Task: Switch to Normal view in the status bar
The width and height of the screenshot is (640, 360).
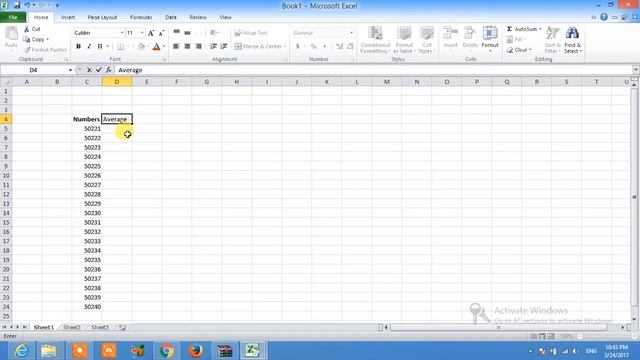Action: tap(533, 336)
